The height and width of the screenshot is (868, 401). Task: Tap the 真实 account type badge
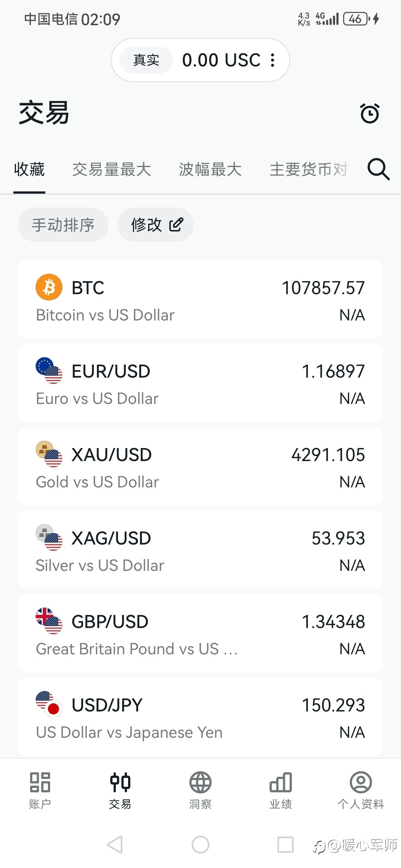146,60
